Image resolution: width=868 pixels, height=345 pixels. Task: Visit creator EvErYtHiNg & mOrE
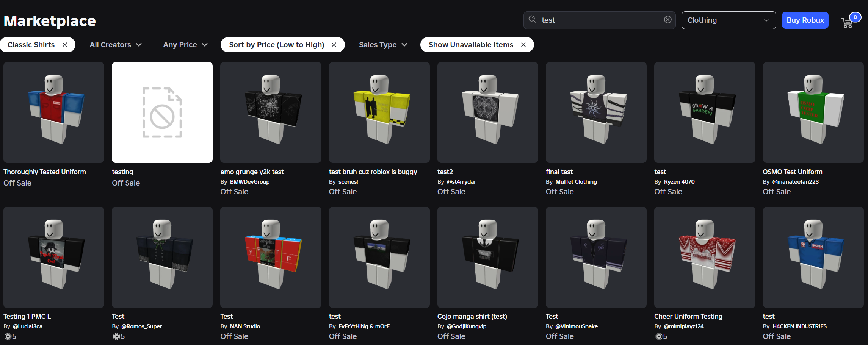pos(364,326)
